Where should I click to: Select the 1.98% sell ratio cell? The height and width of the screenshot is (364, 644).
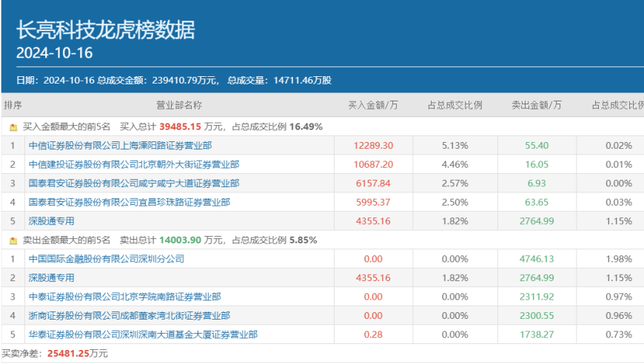pyautogui.click(x=619, y=259)
